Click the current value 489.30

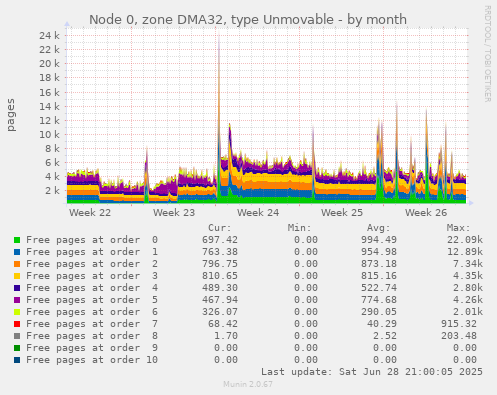coord(220,288)
